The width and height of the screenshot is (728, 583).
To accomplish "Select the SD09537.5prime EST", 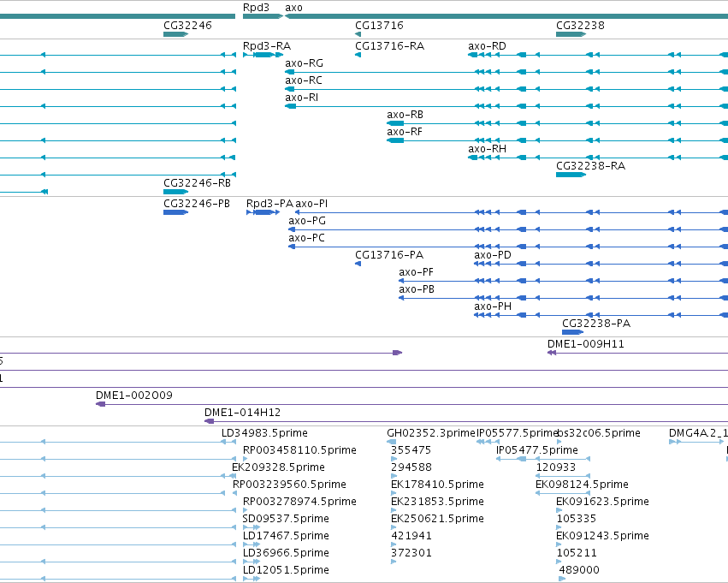I will coord(286,519).
